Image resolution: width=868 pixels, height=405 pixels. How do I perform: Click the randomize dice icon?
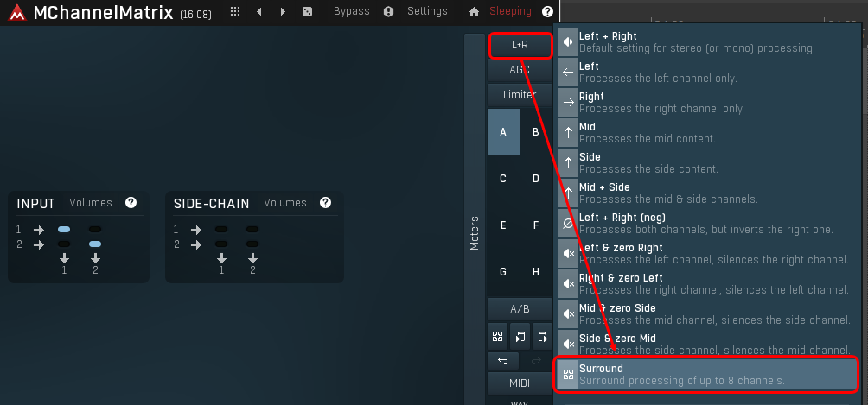tap(307, 11)
